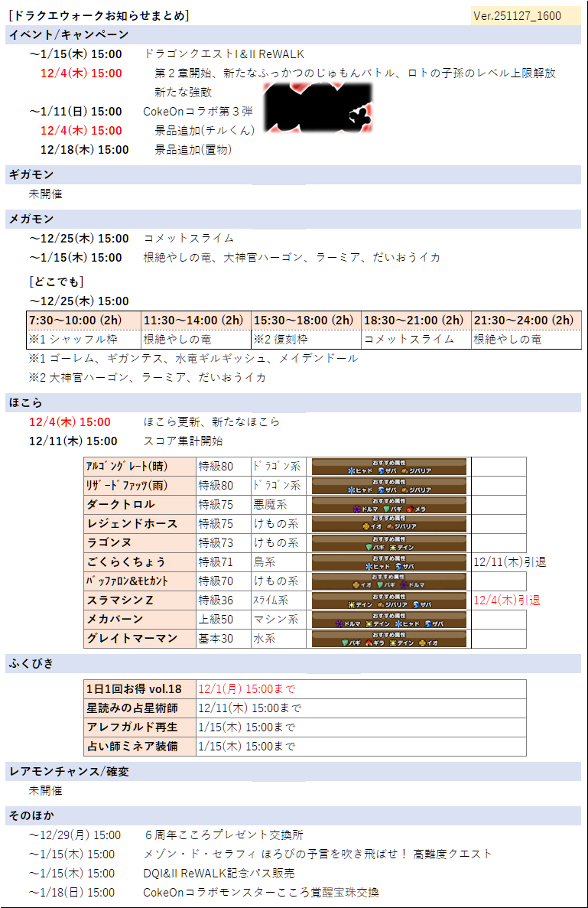588x908 pixels.
Task: Click the 18:30～21:00 (2h) time slot header
Action: (x=415, y=321)
